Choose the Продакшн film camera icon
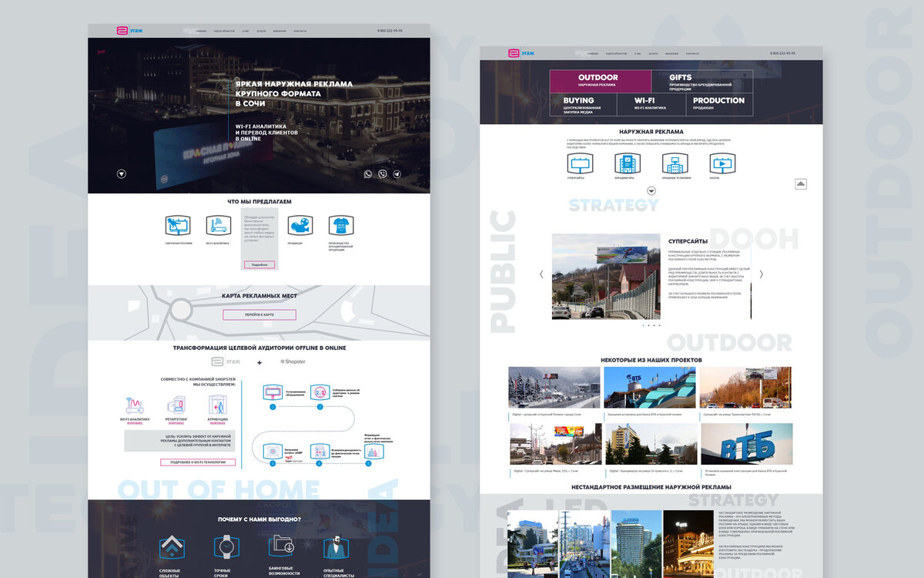 coord(300,226)
